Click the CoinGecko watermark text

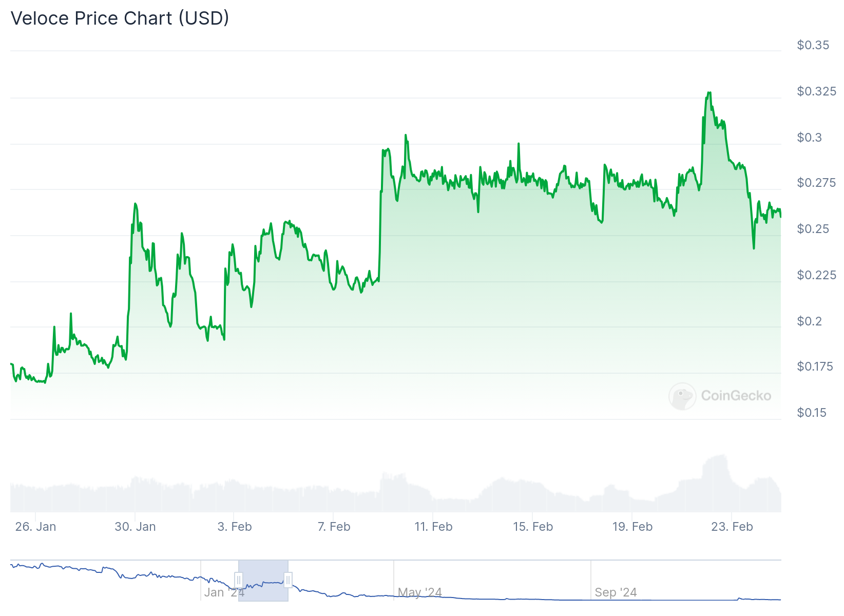[x=736, y=396]
